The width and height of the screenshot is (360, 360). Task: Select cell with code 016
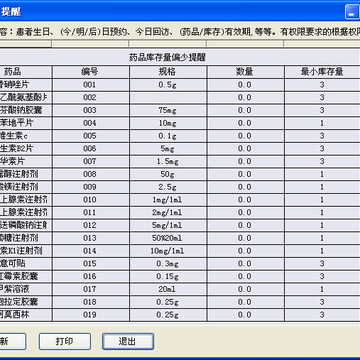coord(91,276)
